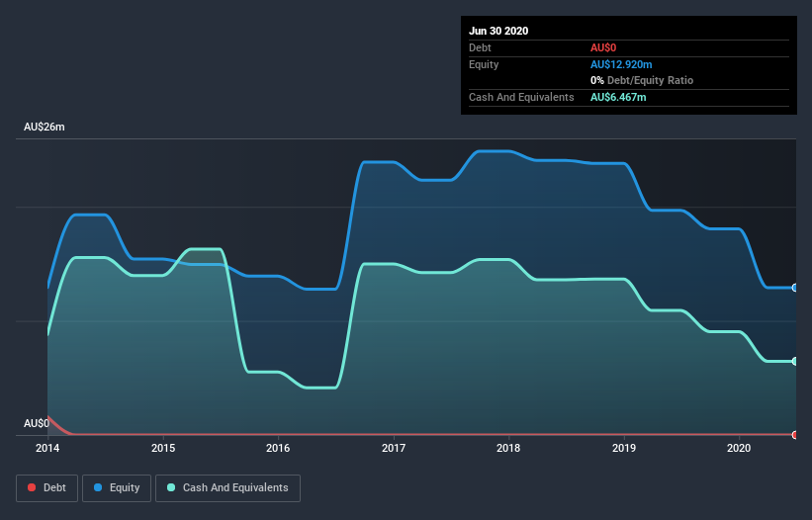
Task: Select the 2017 axis label
Action: pyautogui.click(x=394, y=448)
